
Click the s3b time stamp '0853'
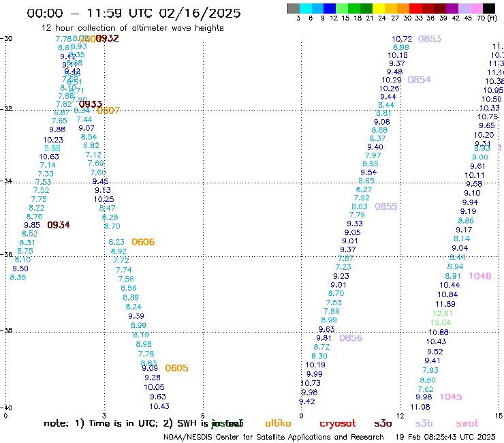point(430,39)
